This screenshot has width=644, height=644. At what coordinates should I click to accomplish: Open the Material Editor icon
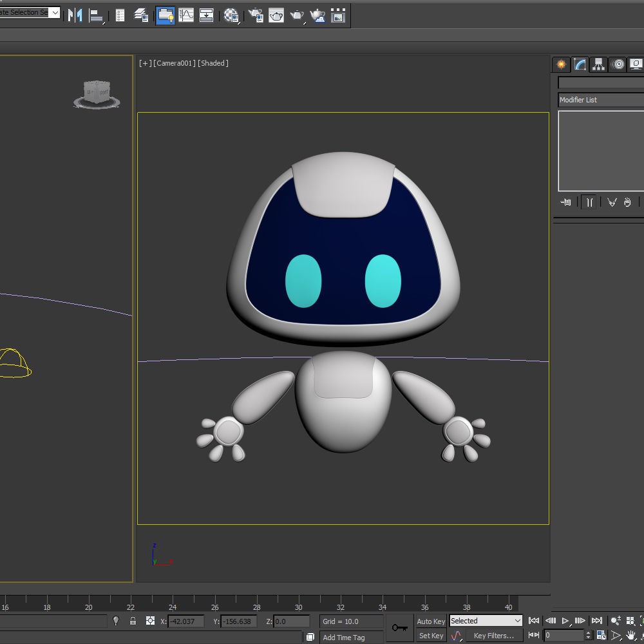pyautogui.click(x=232, y=15)
